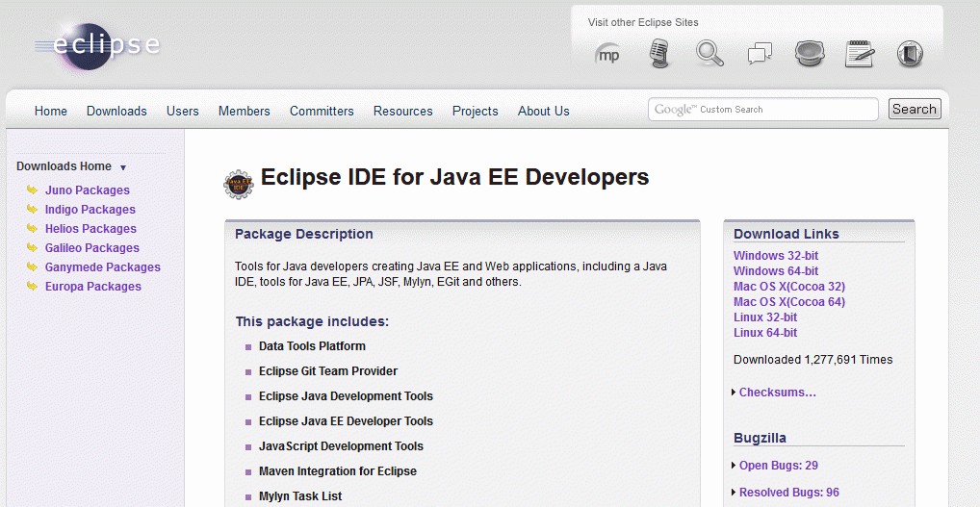Screen dimensions: 980x507
Task: Download the Windows 64-bit package
Action: tap(776, 271)
